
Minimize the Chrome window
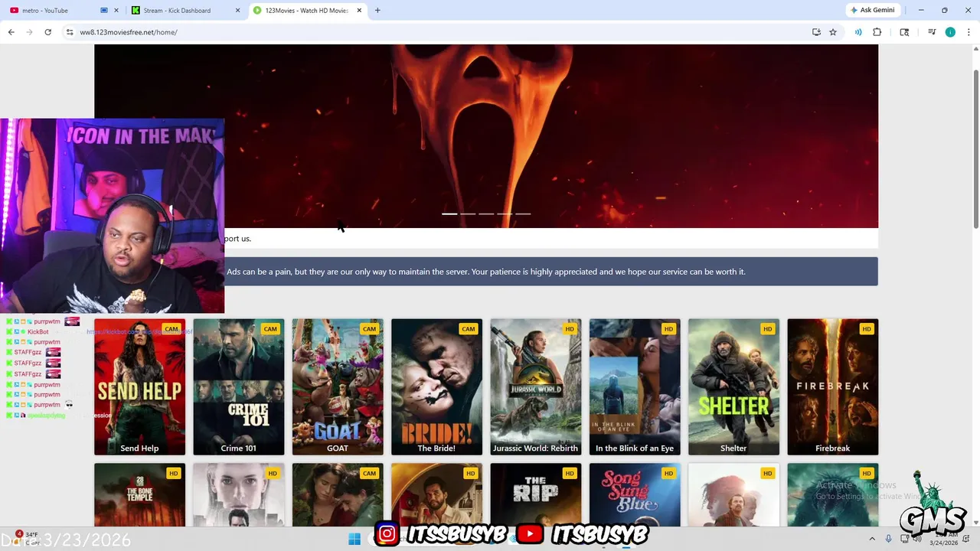(x=921, y=10)
